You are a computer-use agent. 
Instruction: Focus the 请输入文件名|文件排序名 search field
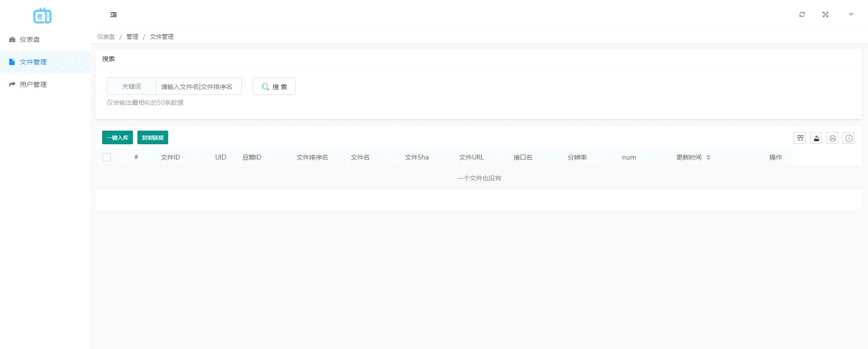pyautogui.click(x=199, y=86)
